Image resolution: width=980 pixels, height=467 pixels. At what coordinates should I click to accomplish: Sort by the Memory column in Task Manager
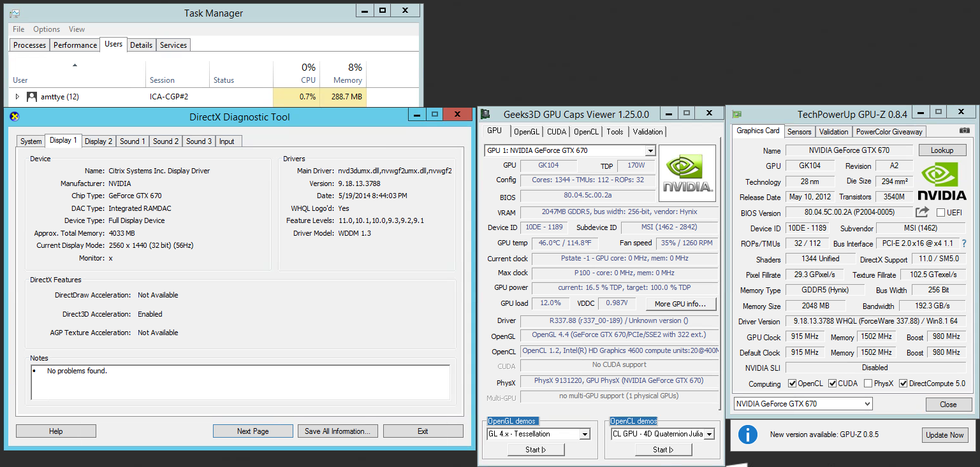pos(342,73)
